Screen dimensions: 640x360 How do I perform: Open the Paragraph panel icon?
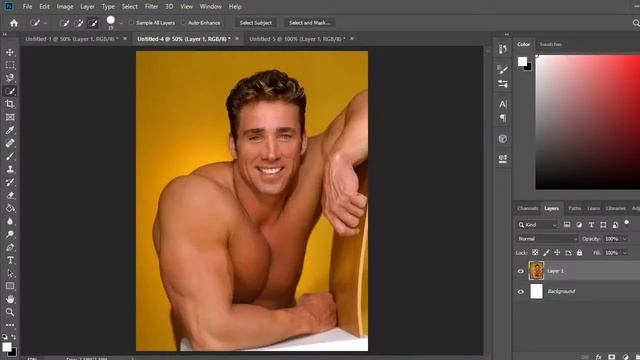tap(503, 118)
